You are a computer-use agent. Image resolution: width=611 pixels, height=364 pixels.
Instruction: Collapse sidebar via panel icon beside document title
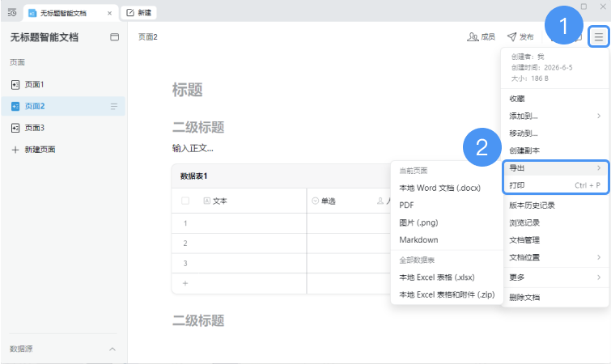(x=114, y=37)
